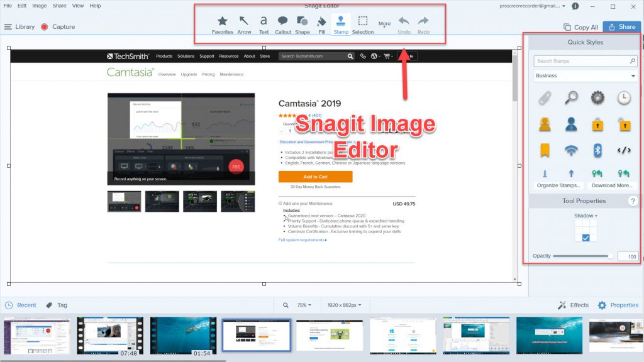Expand the Business stamp category dropdown

click(586, 75)
